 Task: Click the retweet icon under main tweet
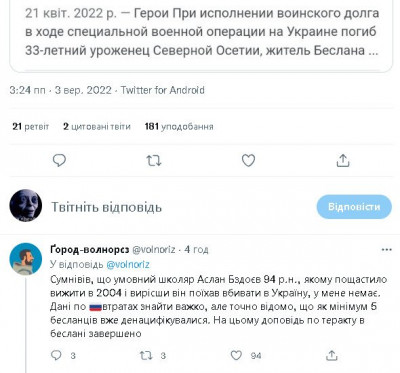pyautogui.click(x=154, y=161)
